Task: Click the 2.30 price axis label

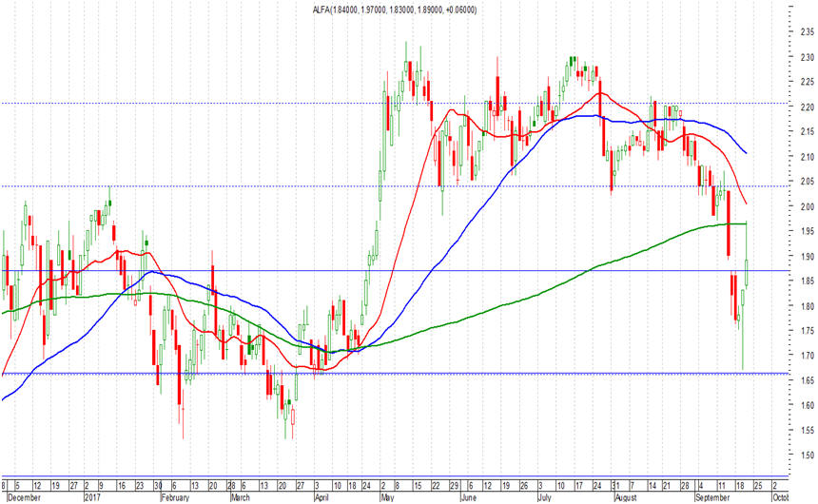Action: click(807, 57)
